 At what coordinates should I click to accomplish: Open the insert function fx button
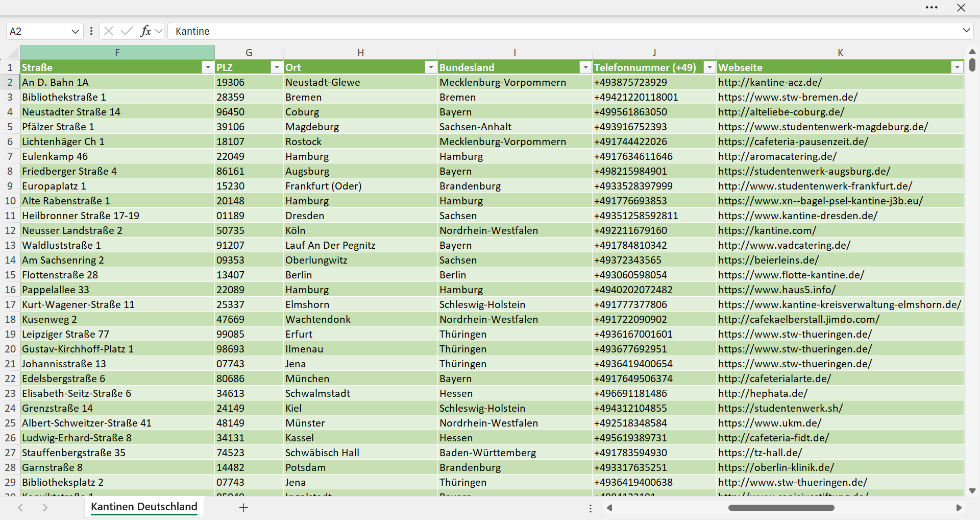pyautogui.click(x=145, y=31)
